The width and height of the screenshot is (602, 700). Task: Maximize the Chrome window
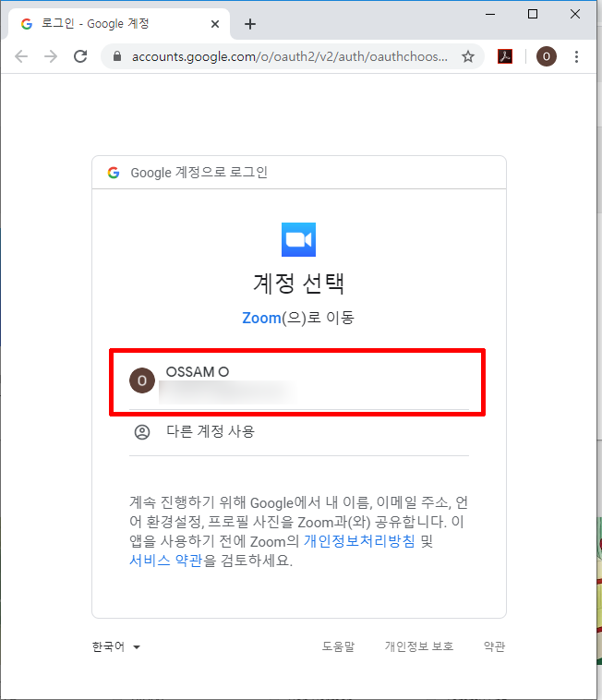point(533,14)
